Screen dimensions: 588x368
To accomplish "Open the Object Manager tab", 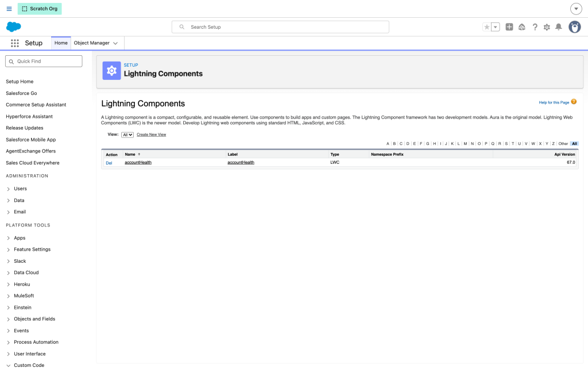I will click(91, 43).
